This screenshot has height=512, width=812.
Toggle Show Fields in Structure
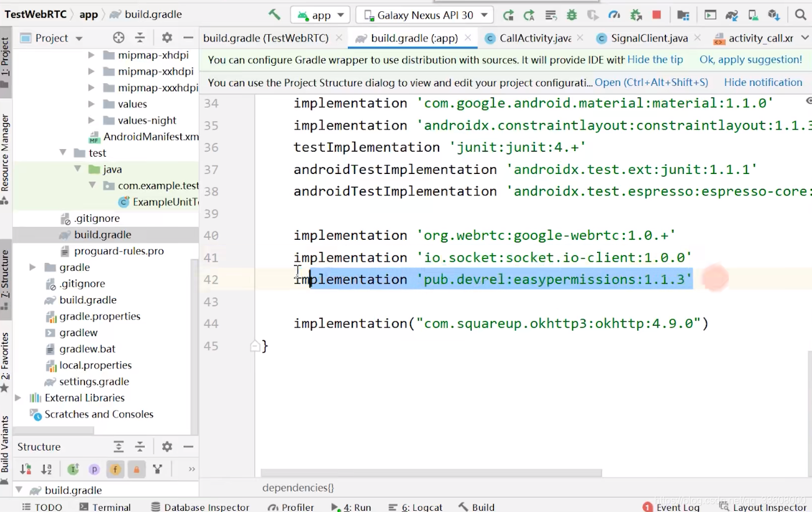point(116,469)
